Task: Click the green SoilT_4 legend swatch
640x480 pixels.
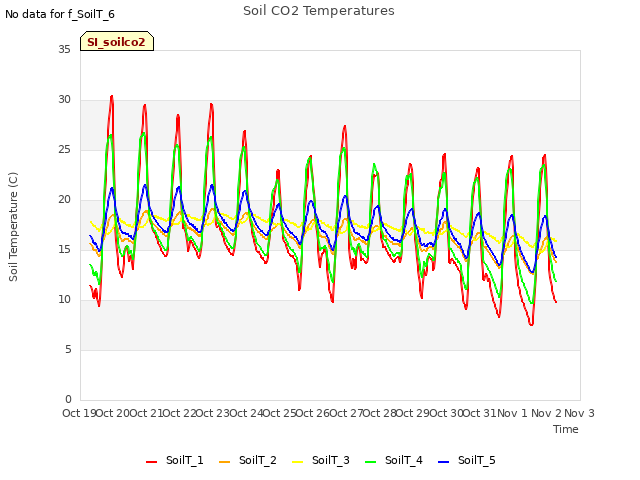Action: pos(371,462)
